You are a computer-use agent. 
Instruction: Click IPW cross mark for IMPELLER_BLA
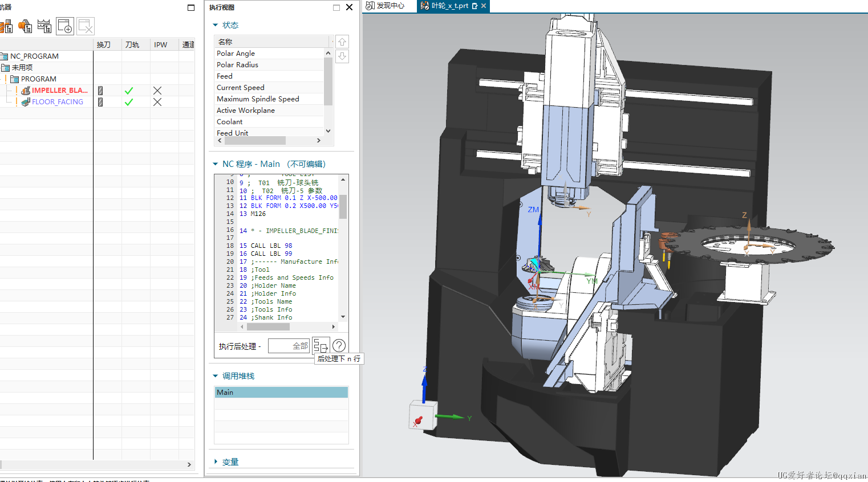157,91
